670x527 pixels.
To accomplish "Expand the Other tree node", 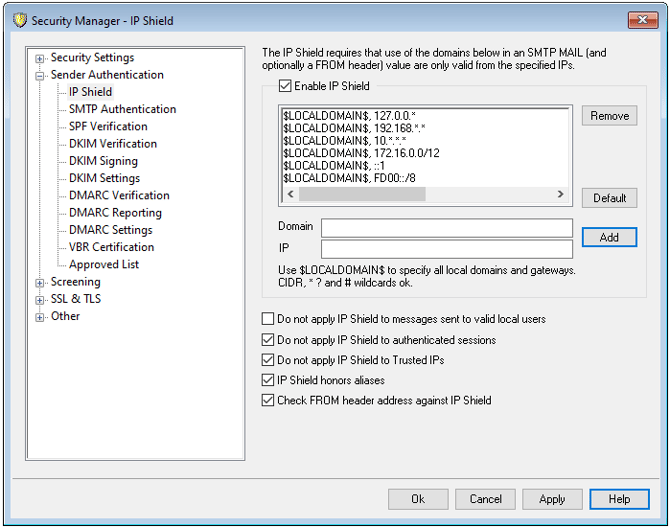I will point(40,317).
